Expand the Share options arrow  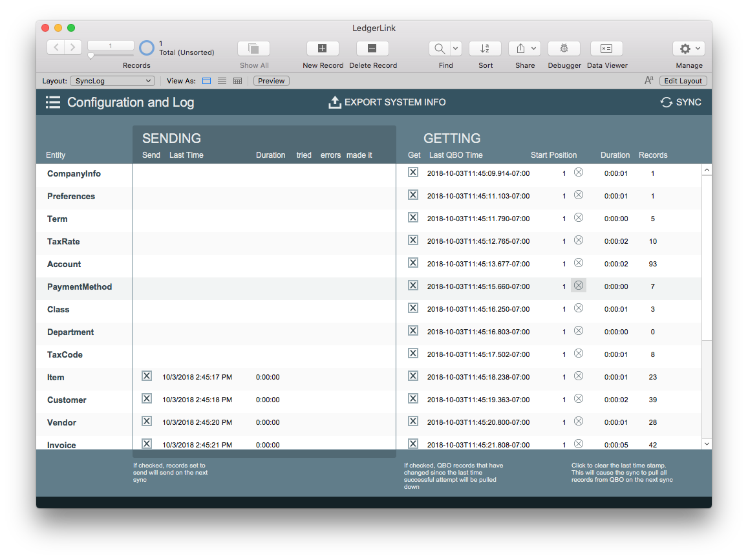click(x=534, y=48)
